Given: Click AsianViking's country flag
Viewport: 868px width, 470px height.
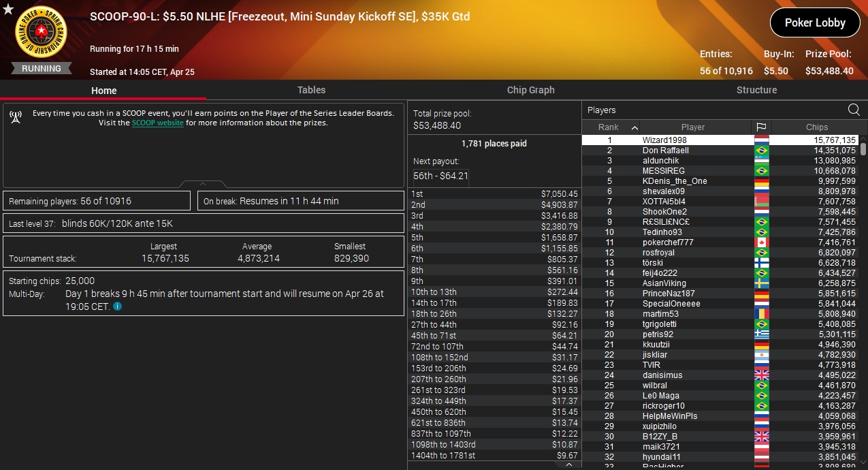Looking at the screenshot, I should [x=761, y=283].
